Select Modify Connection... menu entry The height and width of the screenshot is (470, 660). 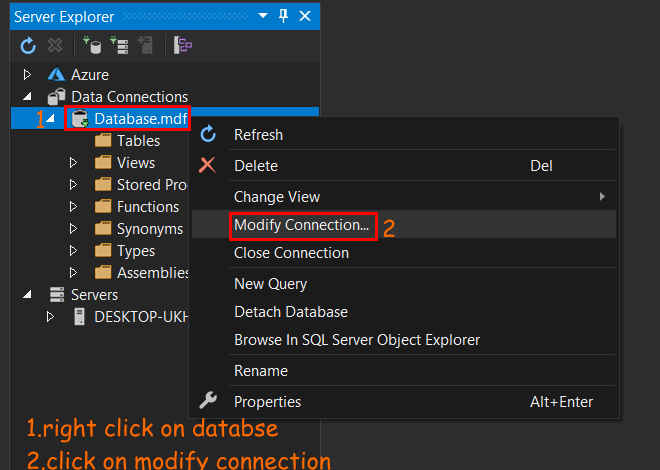coord(404,225)
